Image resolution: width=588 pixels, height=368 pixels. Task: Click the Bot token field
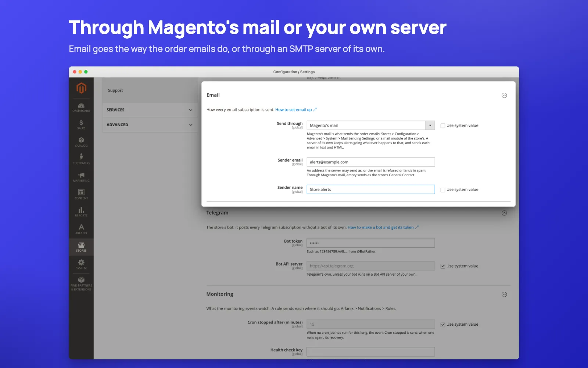371,243
